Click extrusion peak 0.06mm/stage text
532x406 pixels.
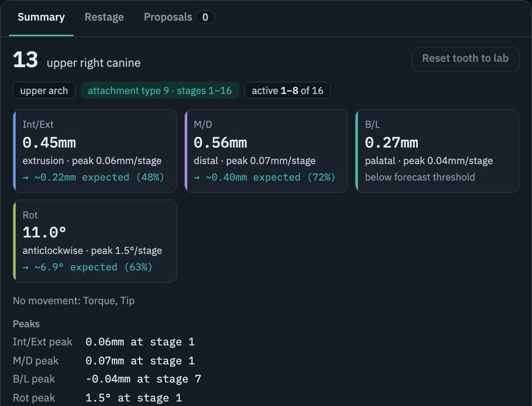pos(92,161)
